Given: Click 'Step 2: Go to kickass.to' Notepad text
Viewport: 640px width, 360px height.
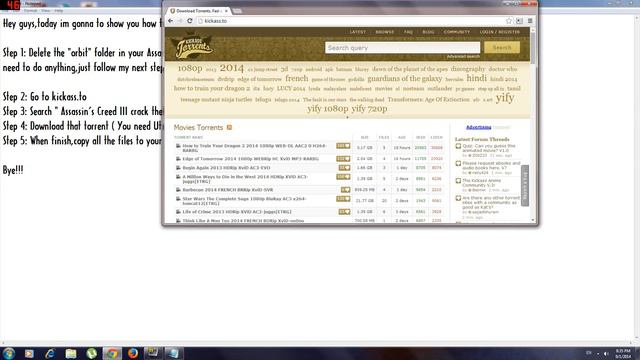Looking at the screenshot, I should 45,97.
